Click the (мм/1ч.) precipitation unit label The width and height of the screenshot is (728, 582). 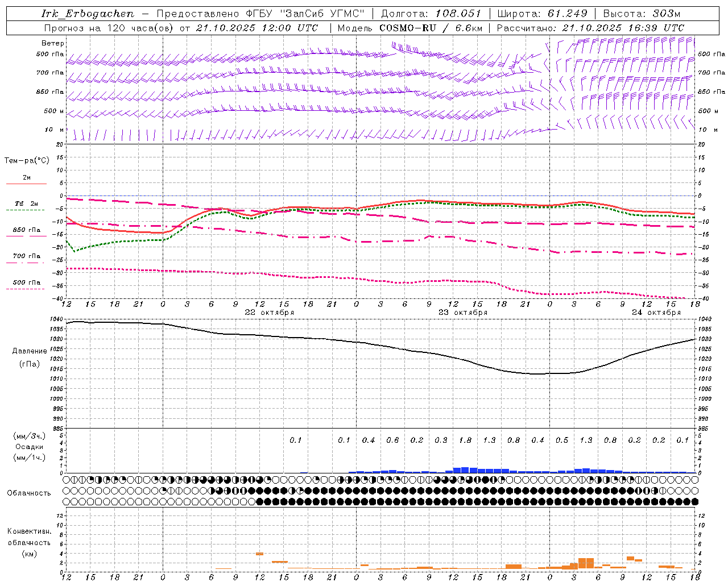pos(30,458)
